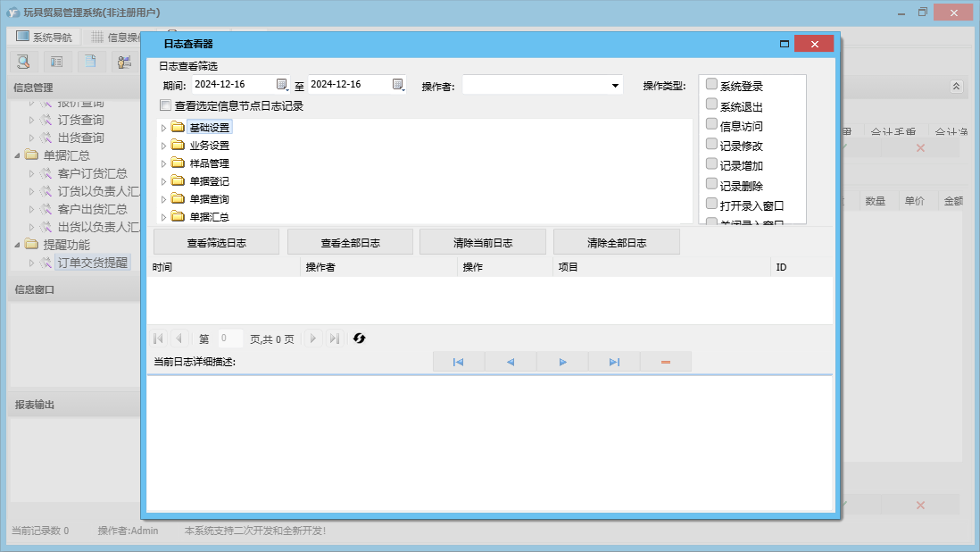The width and height of the screenshot is (980, 552).
Task: Click the refresh log page icon
Action: (359, 339)
